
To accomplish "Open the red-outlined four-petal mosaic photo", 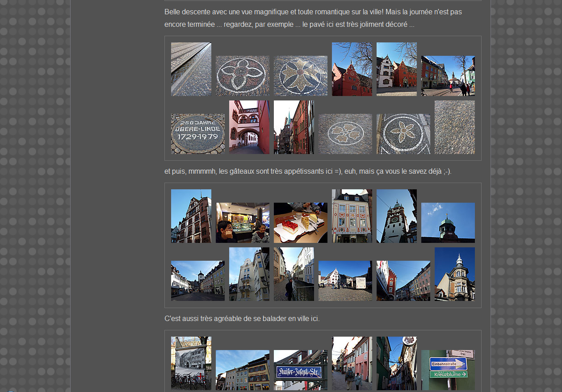I will coord(242,75).
